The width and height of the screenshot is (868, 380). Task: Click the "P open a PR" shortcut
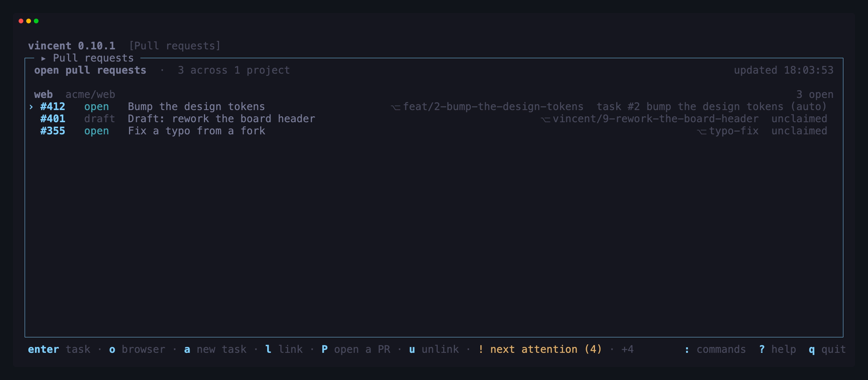click(356, 349)
